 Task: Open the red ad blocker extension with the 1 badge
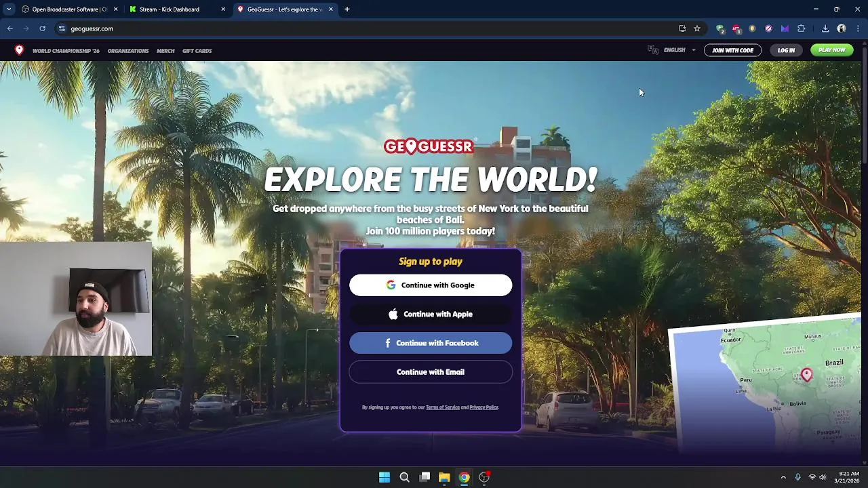click(x=736, y=28)
